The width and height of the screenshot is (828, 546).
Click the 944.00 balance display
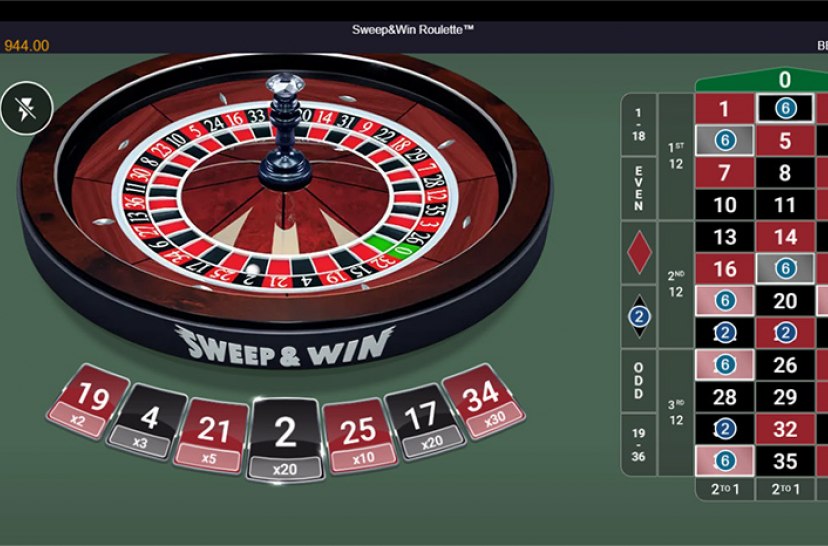pyautogui.click(x=26, y=45)
